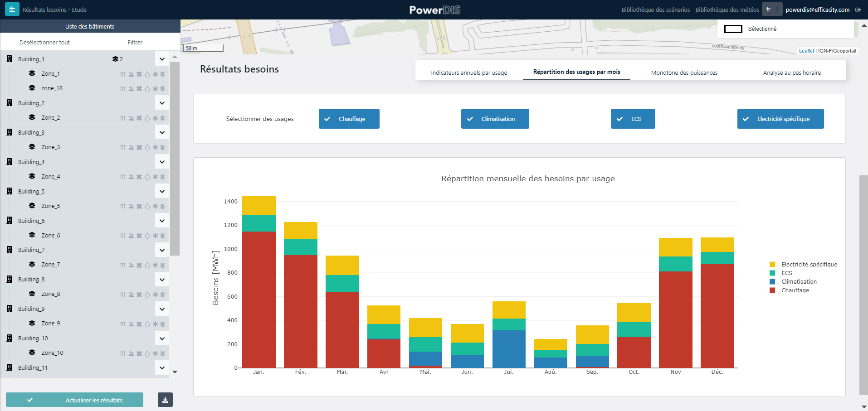
Task: Click the water drop icon in Zone_1 row
Action: pyautogui.click(x=147, y=74)
